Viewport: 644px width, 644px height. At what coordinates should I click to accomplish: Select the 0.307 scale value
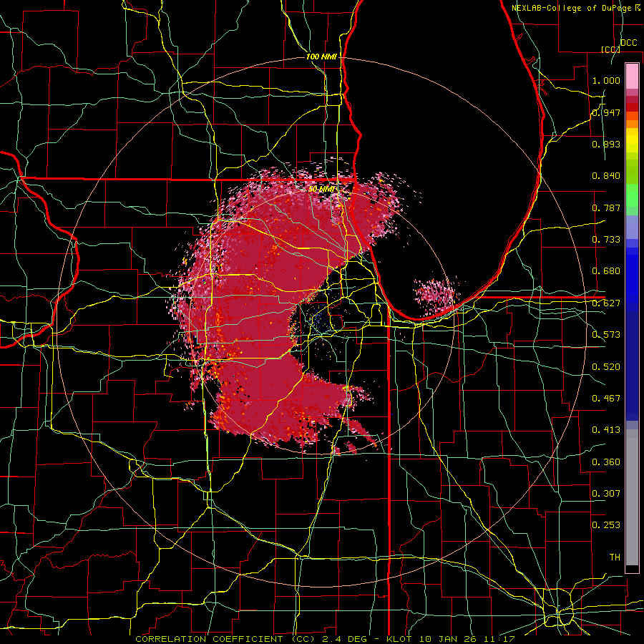pyautogui.click(x=606, y=493)
